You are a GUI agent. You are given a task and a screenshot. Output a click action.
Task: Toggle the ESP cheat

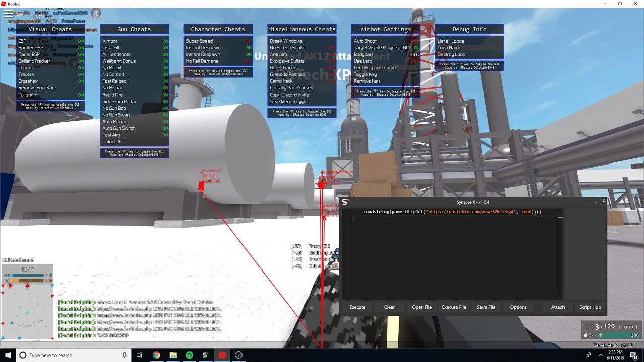coord(50,41)
